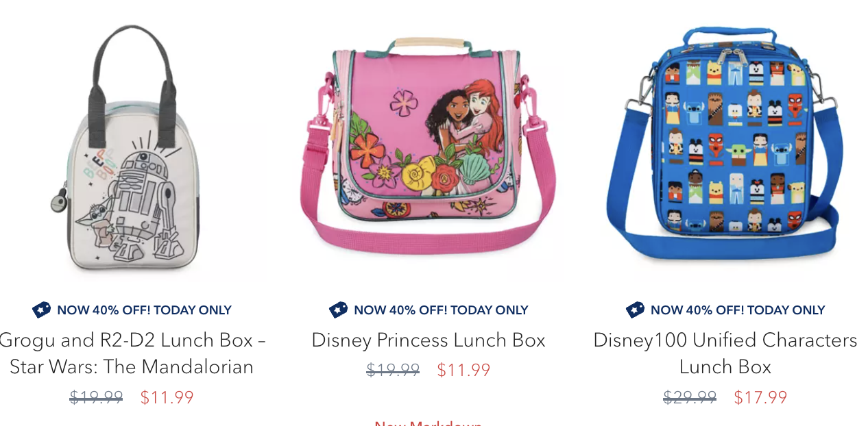The image size is (868, 426).
Task: Click the $11.99 sale price of the Disney Princess lunch box
Action: click(x=464, y=371)
